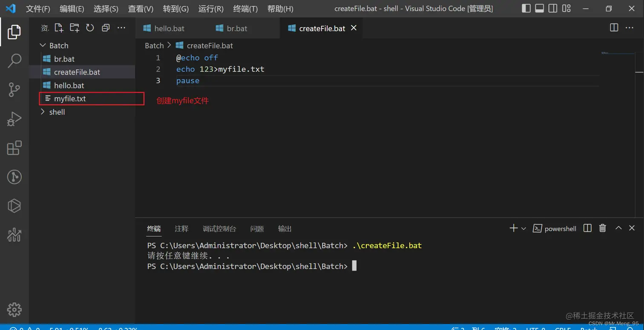Image resolution: width=644 pixels, height=330 pixels.
Task: Open the Customize Layout control
Action: [x=566, y=9]
